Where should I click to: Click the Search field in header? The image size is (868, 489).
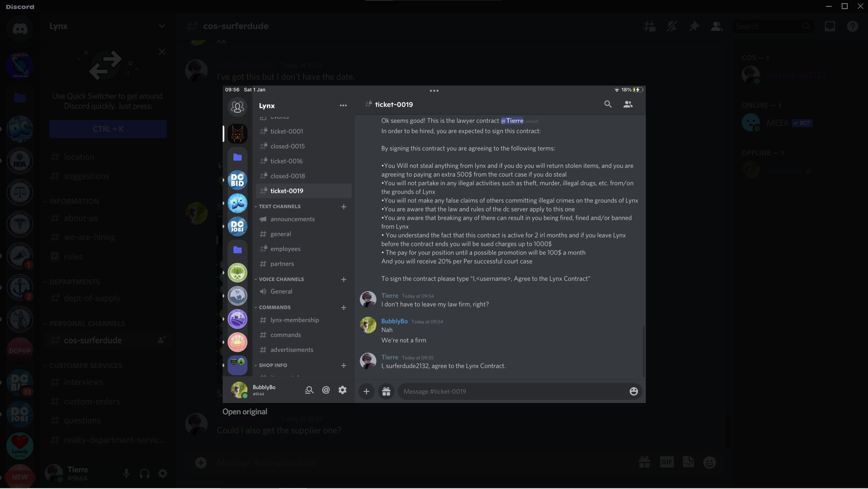pyautogui.click(x=773, y=26)
